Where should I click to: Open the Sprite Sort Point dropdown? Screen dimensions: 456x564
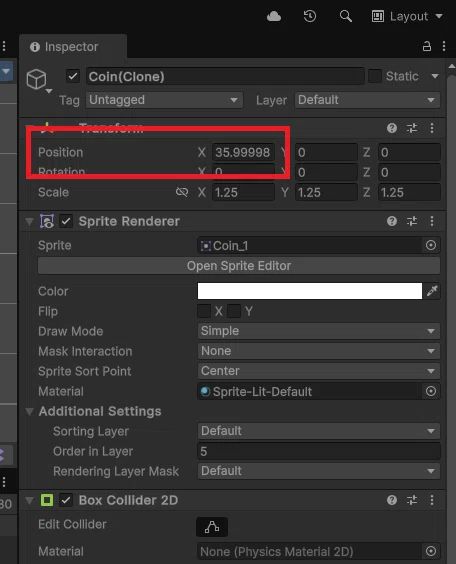tap(319, 371)
